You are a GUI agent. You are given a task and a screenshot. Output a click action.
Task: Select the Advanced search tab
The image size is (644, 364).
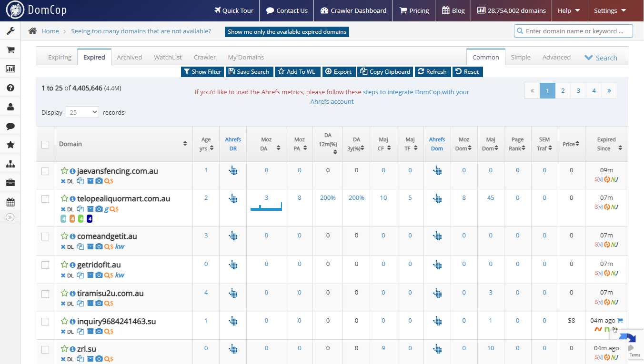click(556, 57)
